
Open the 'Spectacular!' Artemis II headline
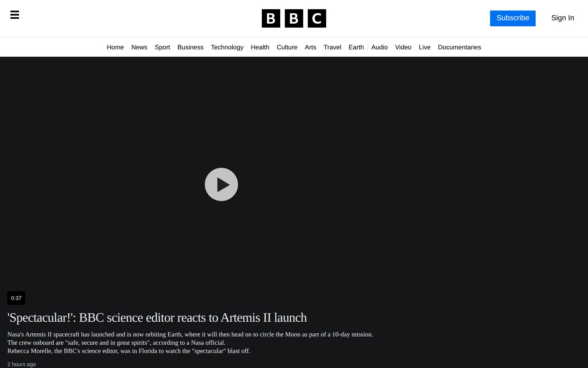[157, 318]
